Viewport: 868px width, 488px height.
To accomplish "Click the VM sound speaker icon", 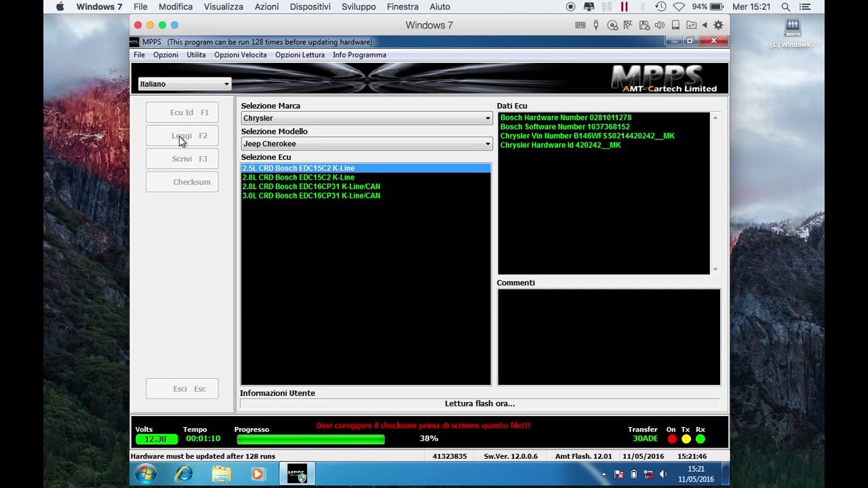I will point(660,25).
